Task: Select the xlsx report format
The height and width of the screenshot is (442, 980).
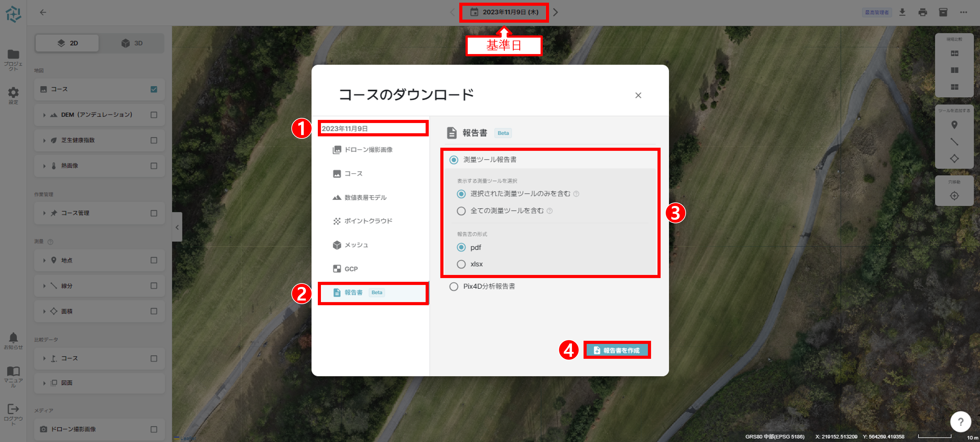Action: pos(461,264)
